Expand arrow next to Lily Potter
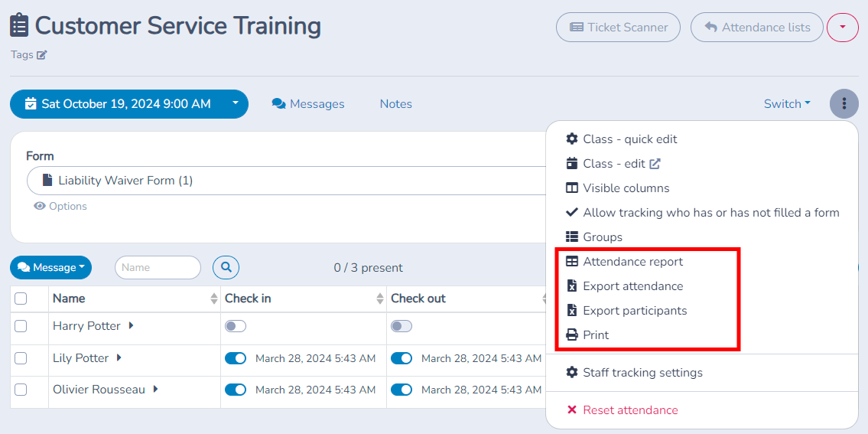This screenshot has width=868, height=434. (x=119, y=358)
